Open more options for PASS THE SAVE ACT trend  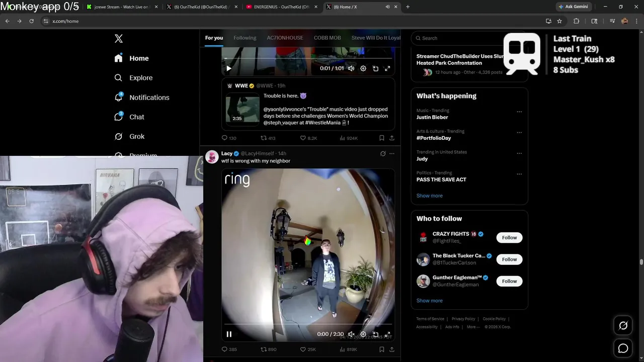point(519,174)
